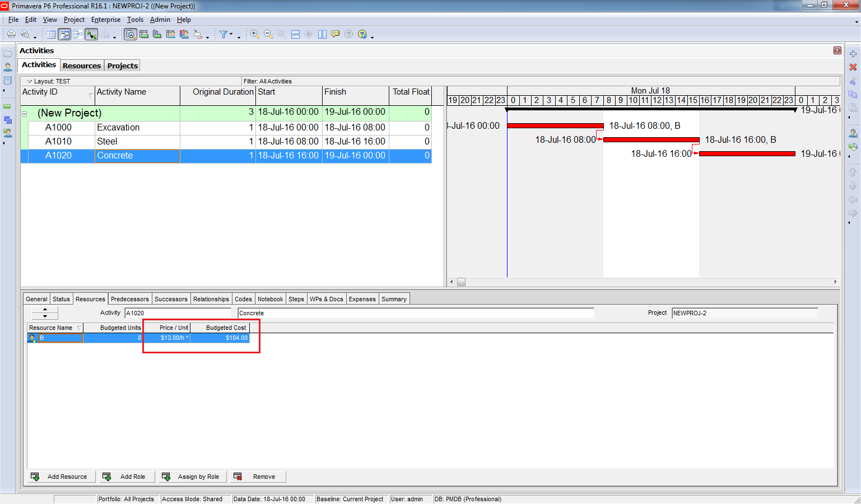Viewport: 861px width, 504px height.
Task: Open the Enterprise menu
Action: (105, 20)
